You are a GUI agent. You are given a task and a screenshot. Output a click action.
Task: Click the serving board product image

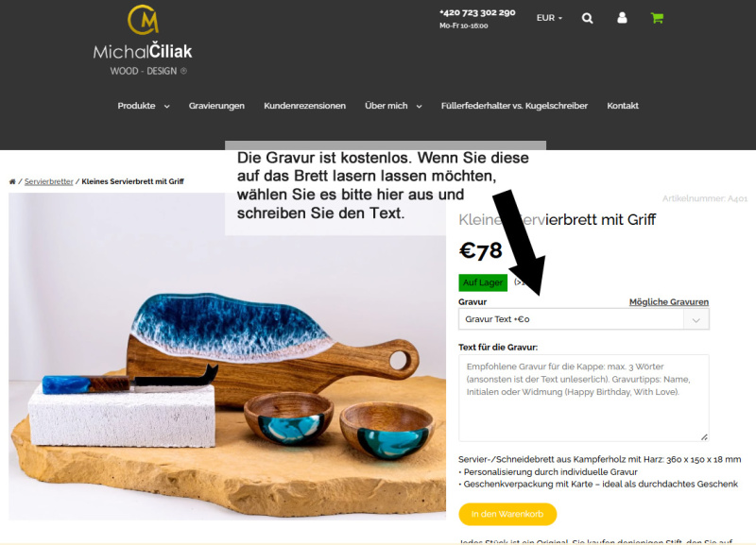pos(227,357)
